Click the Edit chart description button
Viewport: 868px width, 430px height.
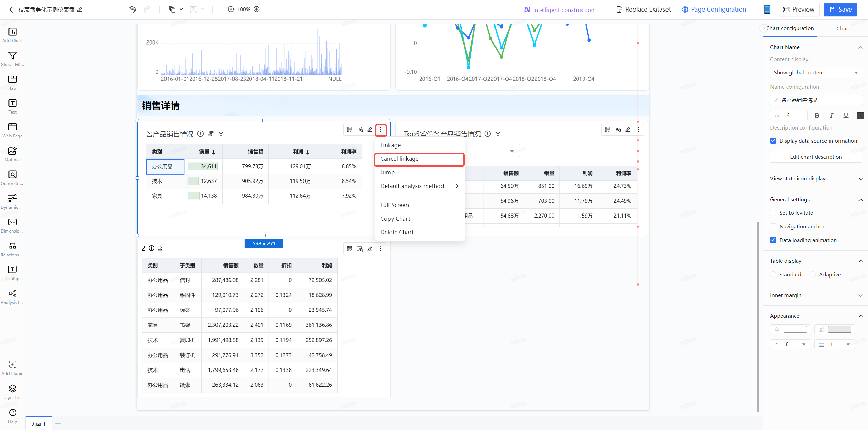(x=816, y=157)
